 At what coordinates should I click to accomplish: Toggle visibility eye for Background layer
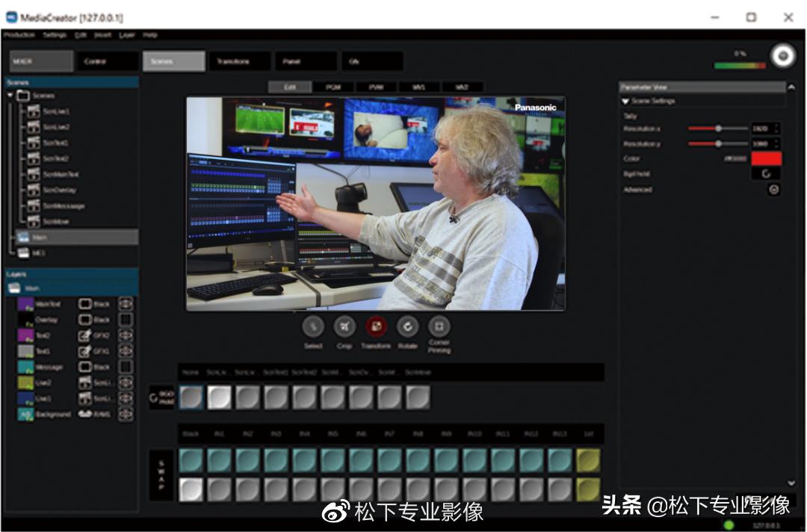[x=126, y=414]
